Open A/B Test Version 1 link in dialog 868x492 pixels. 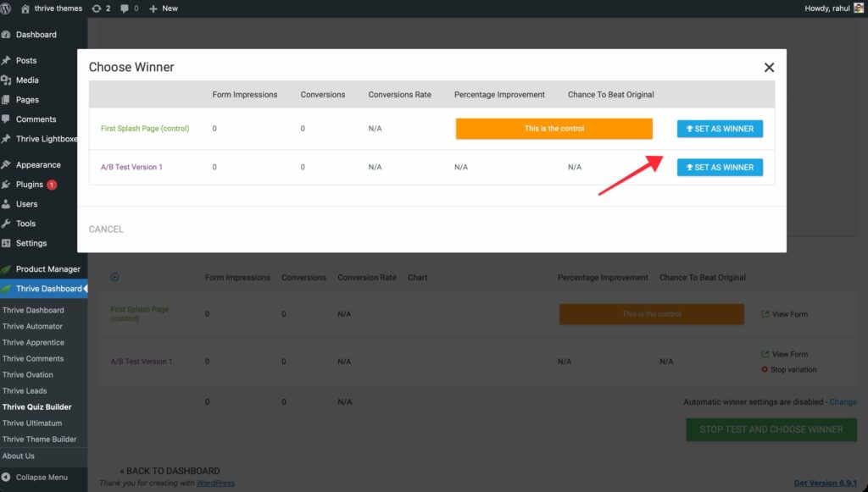131,168
